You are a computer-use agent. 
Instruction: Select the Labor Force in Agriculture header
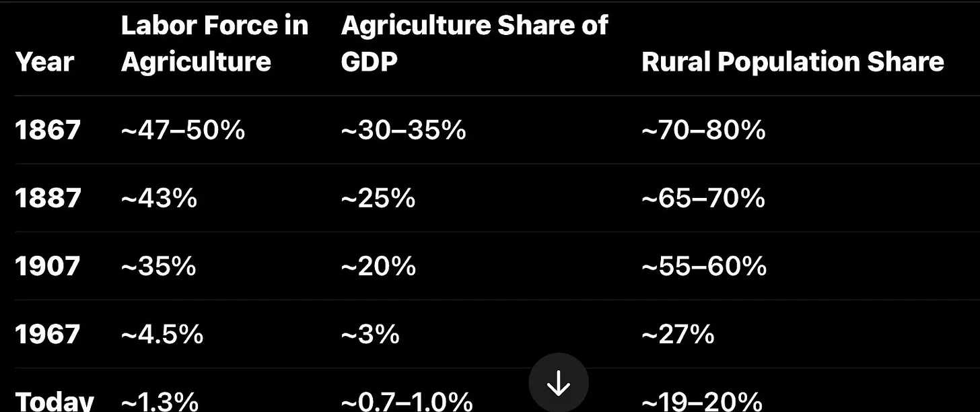(x=214, y=44)
